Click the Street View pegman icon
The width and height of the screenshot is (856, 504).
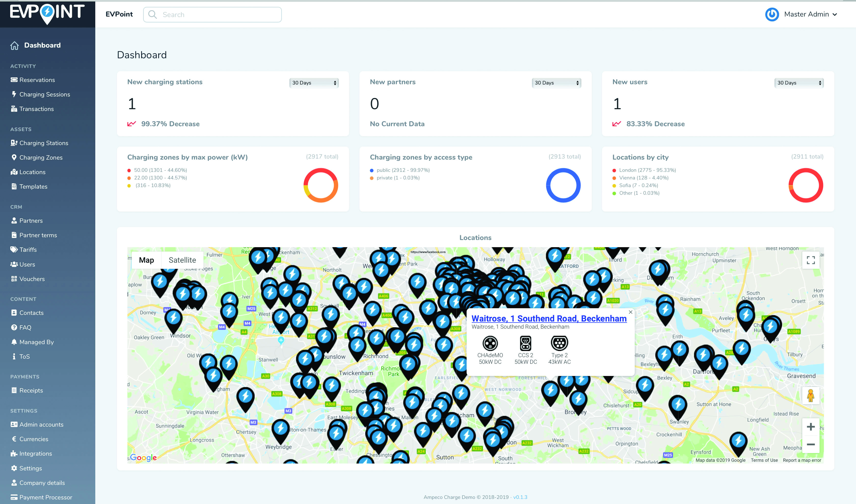click(x=810, y=396)
